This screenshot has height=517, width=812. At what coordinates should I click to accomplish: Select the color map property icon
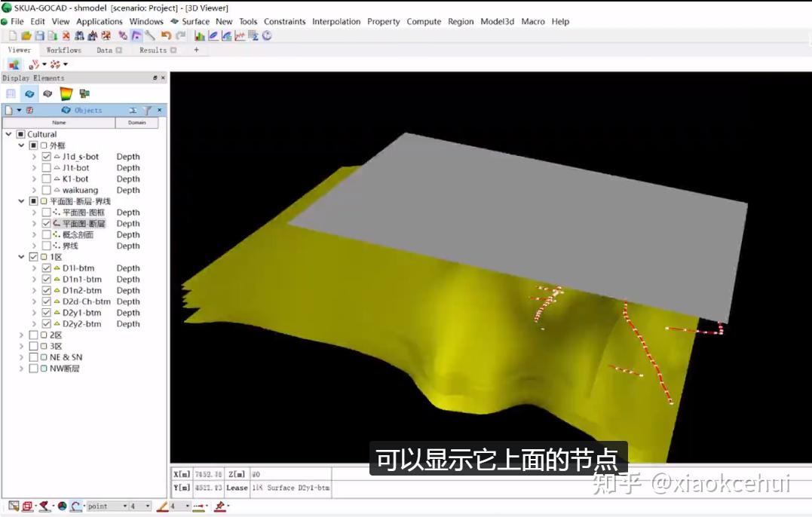(x=66, y=93)
